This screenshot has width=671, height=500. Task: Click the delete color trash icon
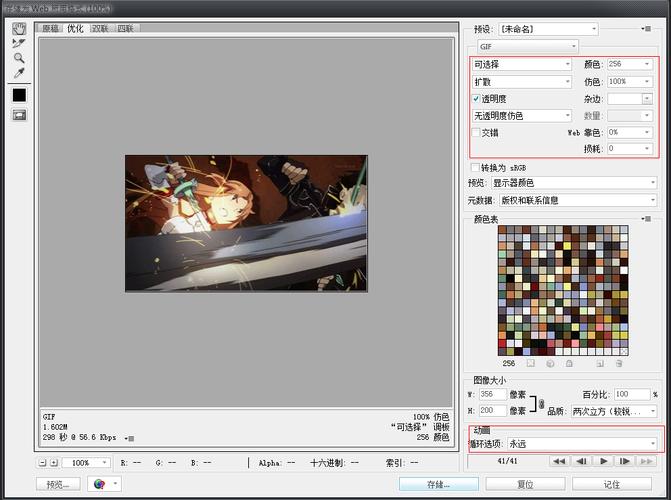click(619, 363)
